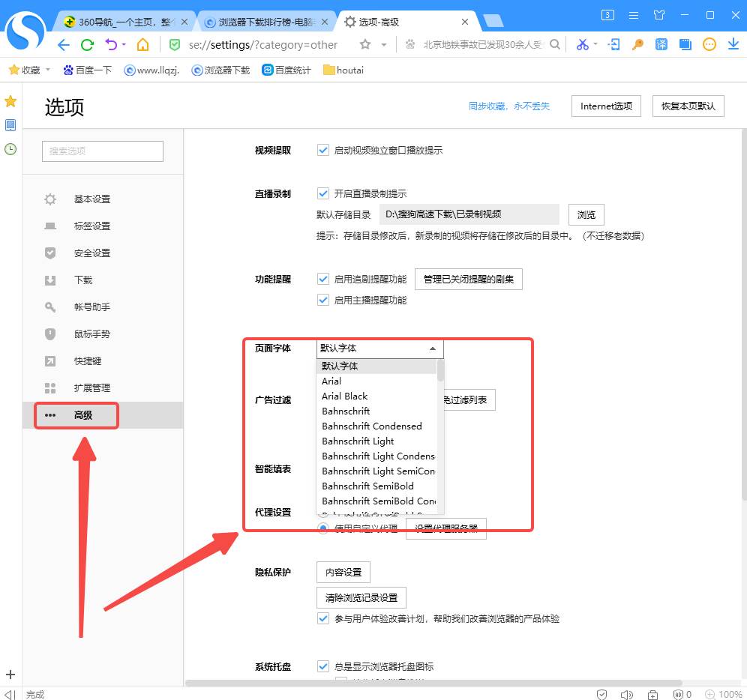Viewport: 747px width, 700px height.
Task: Open 鼠标手势 settings category
Action: pyautogui.click(x=103, y=334)
